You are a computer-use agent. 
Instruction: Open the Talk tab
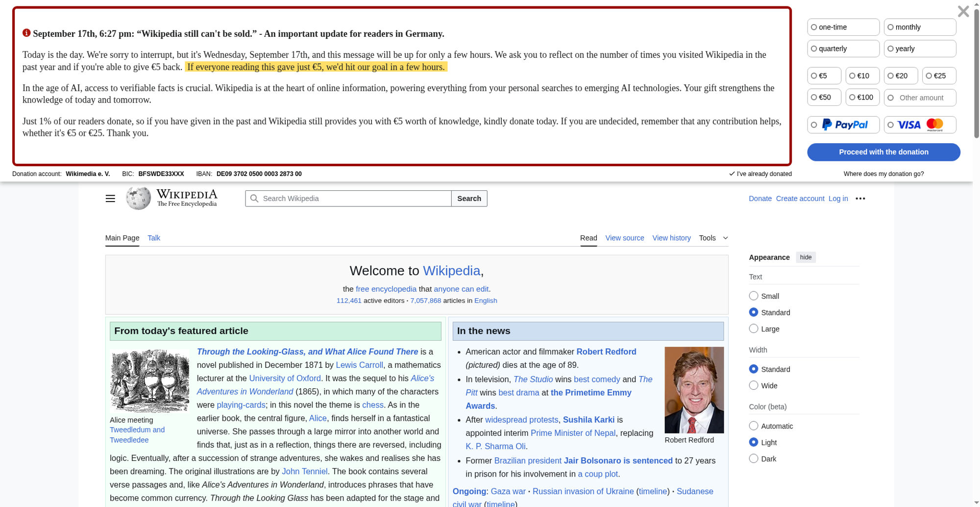(154, 238)
